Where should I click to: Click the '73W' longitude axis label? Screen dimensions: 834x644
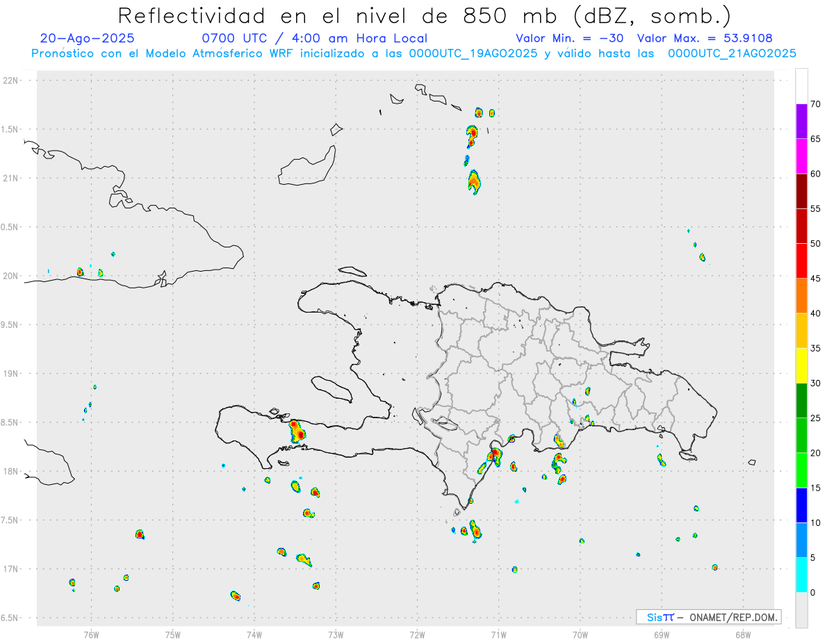pyautogui.click(x=336, y=635)
